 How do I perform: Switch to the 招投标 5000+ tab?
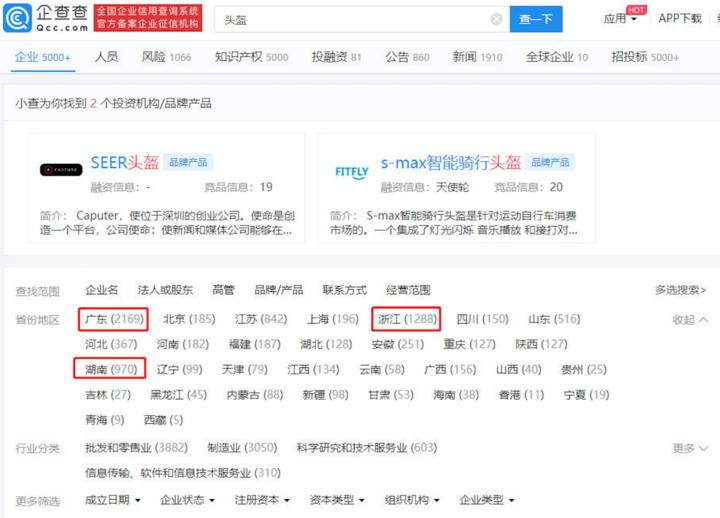click(x=645, y=57)
